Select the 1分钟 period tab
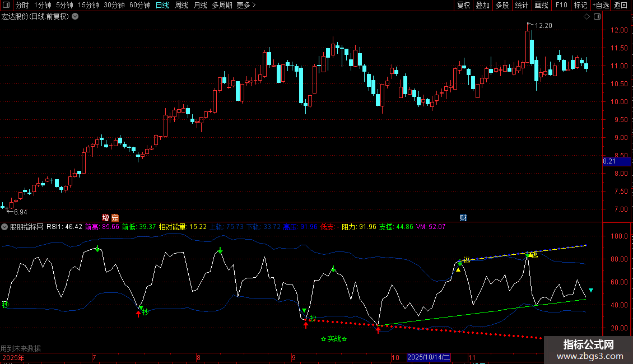633x364 pixels. tap(43, 5)
